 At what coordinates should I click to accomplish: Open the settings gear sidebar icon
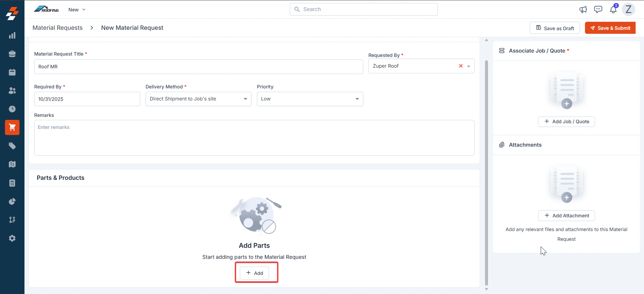tap(12, 238)
